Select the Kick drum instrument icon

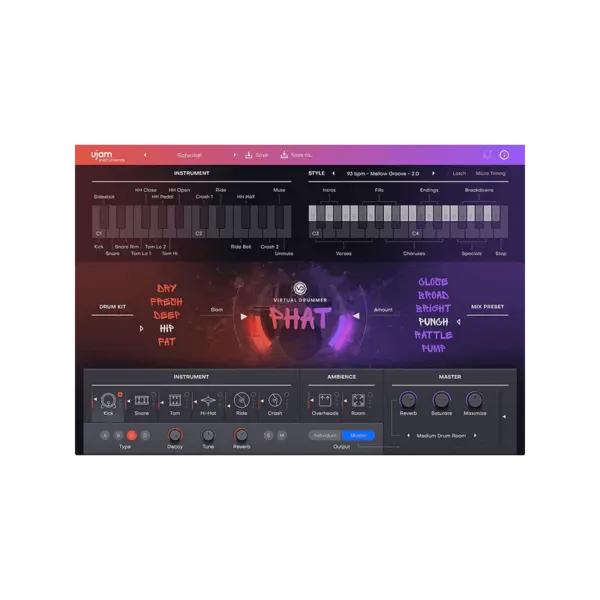[x=108, y=401]
